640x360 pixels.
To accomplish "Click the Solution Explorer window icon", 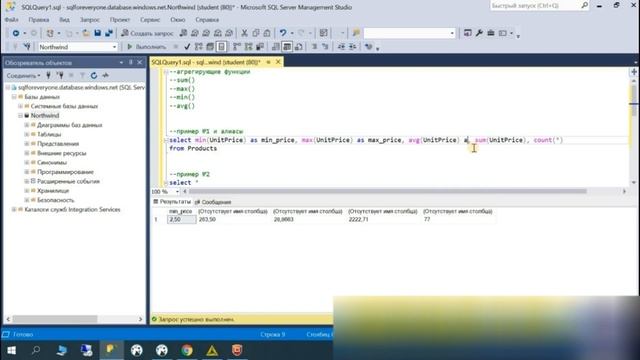I will [x=468, y=33].
